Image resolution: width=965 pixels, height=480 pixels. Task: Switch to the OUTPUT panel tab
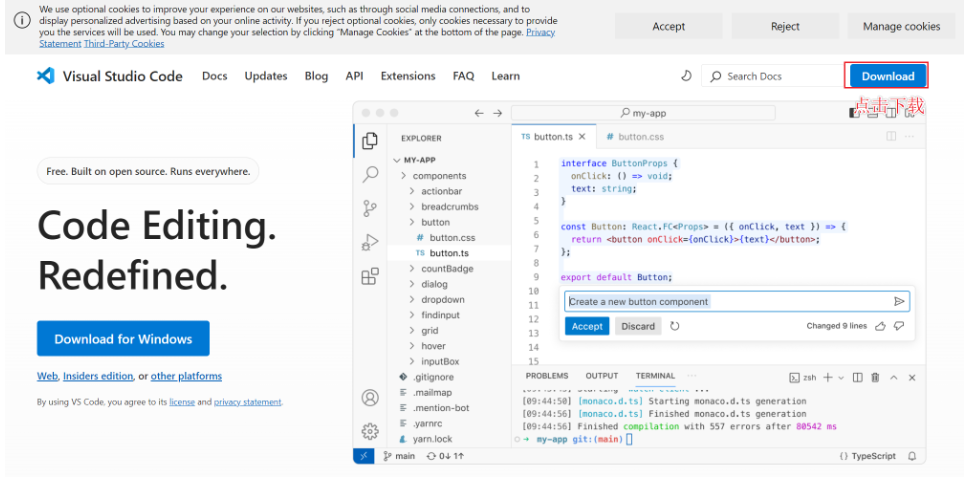[x=601, y=375]
